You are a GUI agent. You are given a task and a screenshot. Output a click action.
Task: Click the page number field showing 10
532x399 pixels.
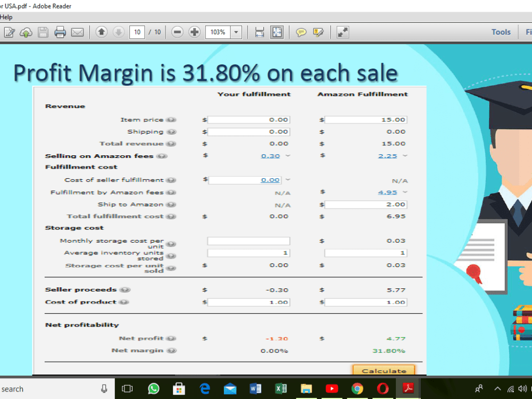click(x=137, y=32)
